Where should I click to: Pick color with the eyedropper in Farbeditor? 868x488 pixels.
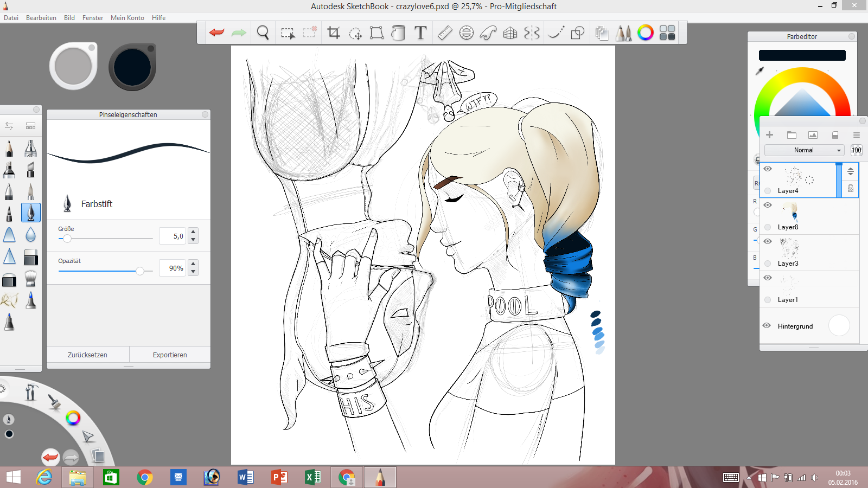pos(760,70)
